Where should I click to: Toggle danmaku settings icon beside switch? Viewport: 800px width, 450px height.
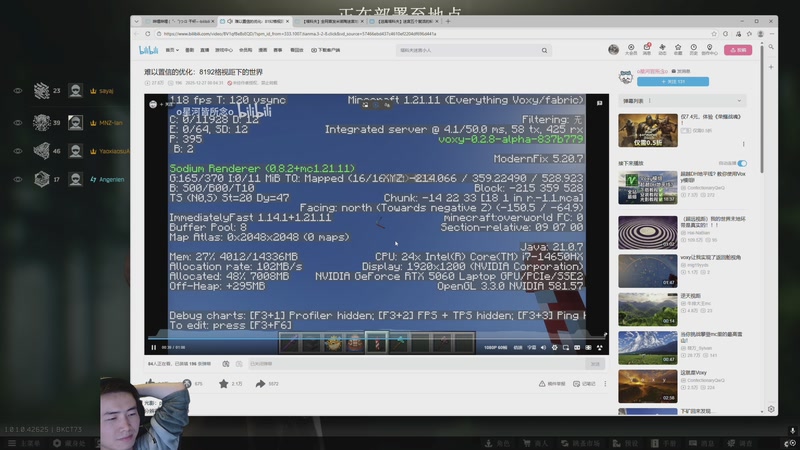coord(239,364)
